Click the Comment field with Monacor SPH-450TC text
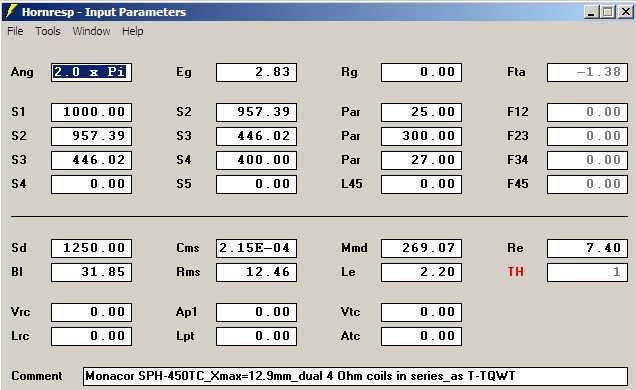This screenshot has width=636, height=390. click(355, 377)
